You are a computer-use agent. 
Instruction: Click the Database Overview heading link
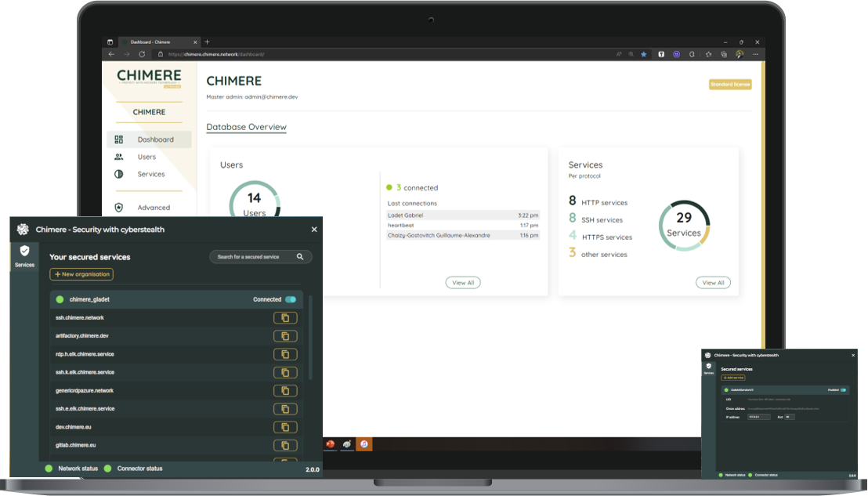pos(246,127)
